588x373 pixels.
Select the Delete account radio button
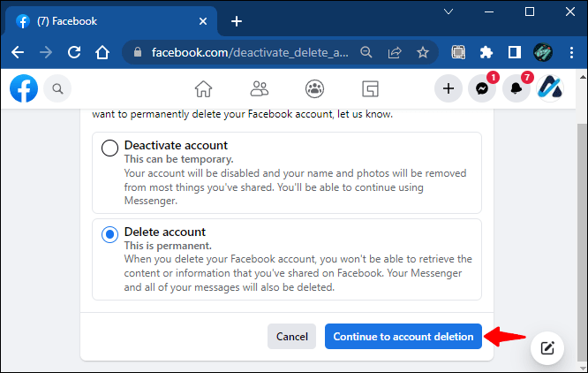(109, 234)
